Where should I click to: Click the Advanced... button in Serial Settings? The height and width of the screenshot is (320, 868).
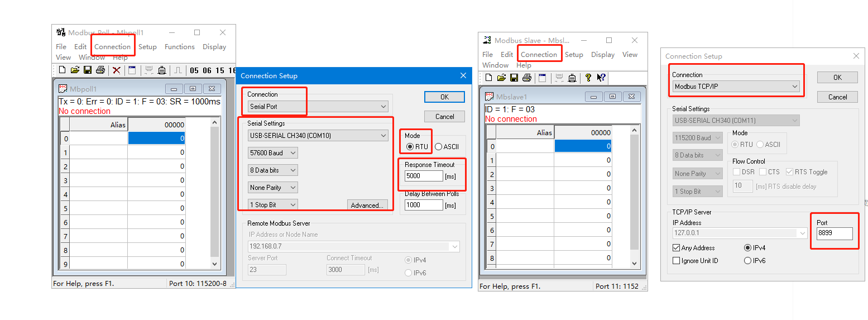[367, 206]
